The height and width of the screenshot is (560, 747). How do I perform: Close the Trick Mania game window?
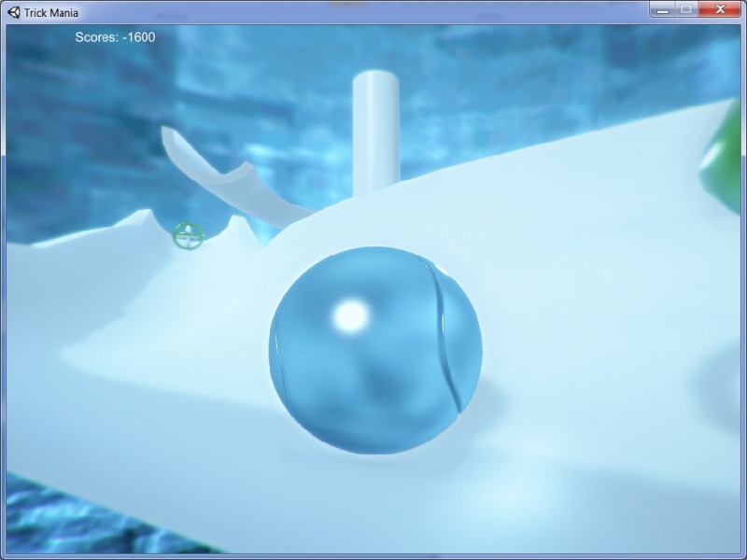coord(720,9)
